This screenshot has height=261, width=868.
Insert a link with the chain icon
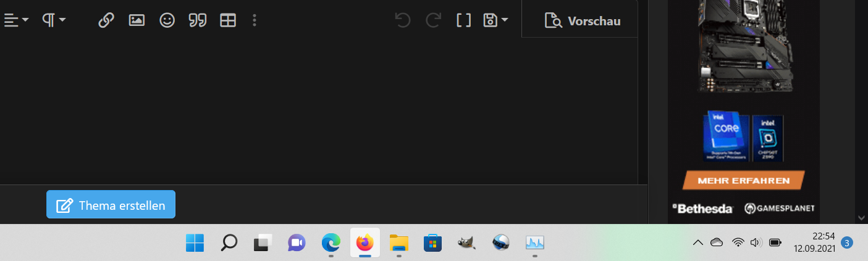[106, 20]
